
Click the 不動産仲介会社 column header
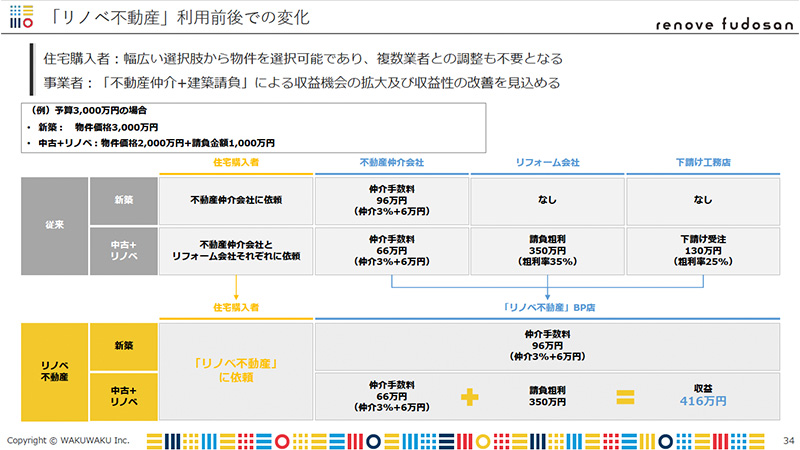point(392,162)
